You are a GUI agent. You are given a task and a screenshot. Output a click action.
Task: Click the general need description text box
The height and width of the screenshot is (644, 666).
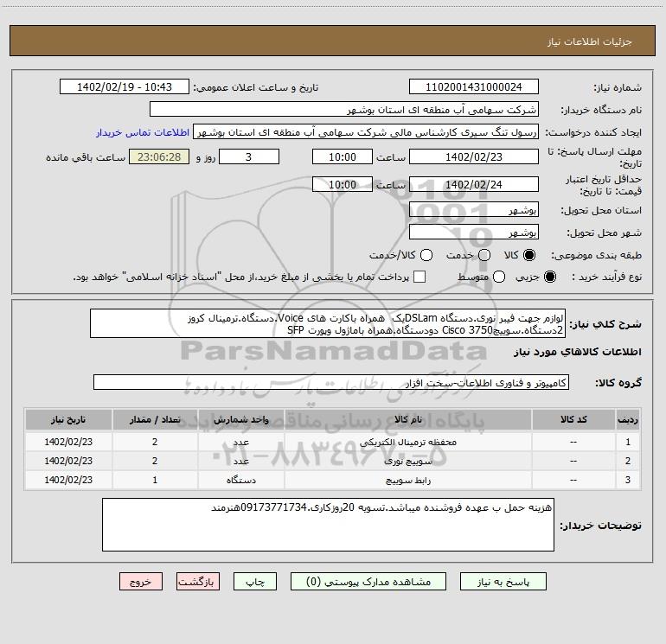click(328, 323)
